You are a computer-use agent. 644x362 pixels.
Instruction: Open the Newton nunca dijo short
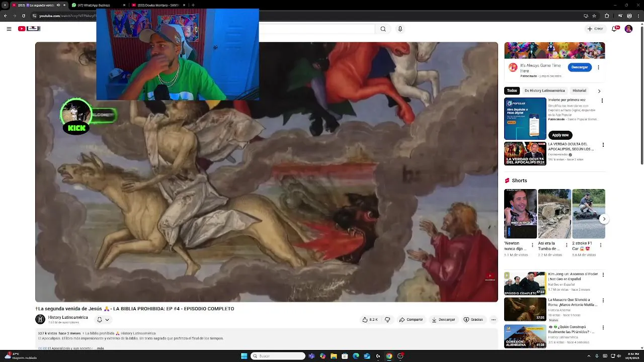pyautogui.click(x=520, y=214)
